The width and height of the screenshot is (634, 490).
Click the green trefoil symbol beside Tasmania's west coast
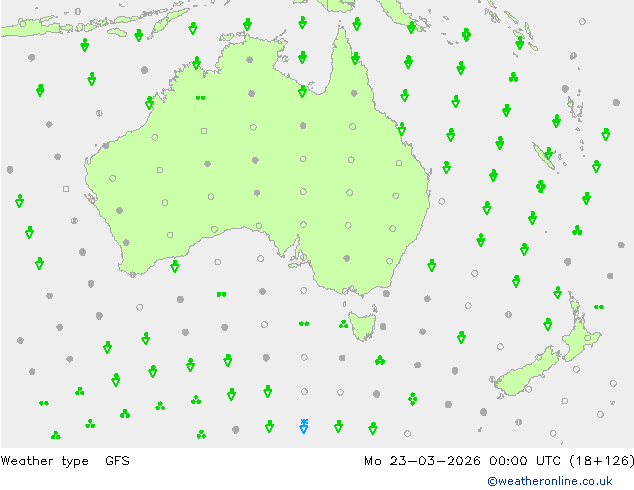tap(343, 324)
